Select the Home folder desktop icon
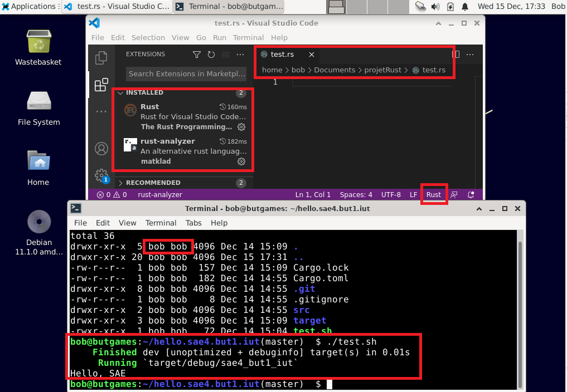Screen dimensions: 567x392 click(x=38, y=168)
